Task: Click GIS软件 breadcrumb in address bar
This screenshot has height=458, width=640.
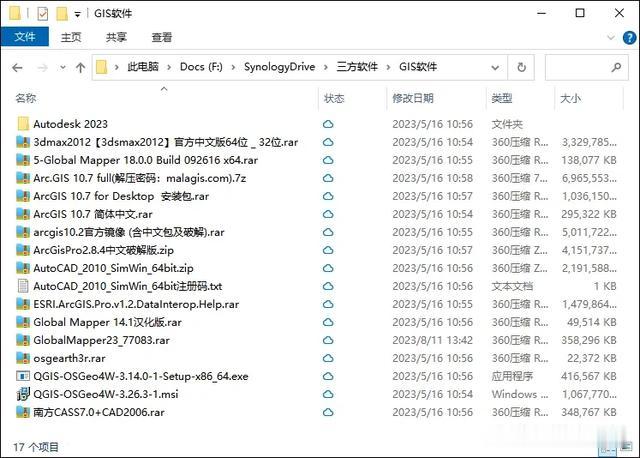Action: [418, 67]
